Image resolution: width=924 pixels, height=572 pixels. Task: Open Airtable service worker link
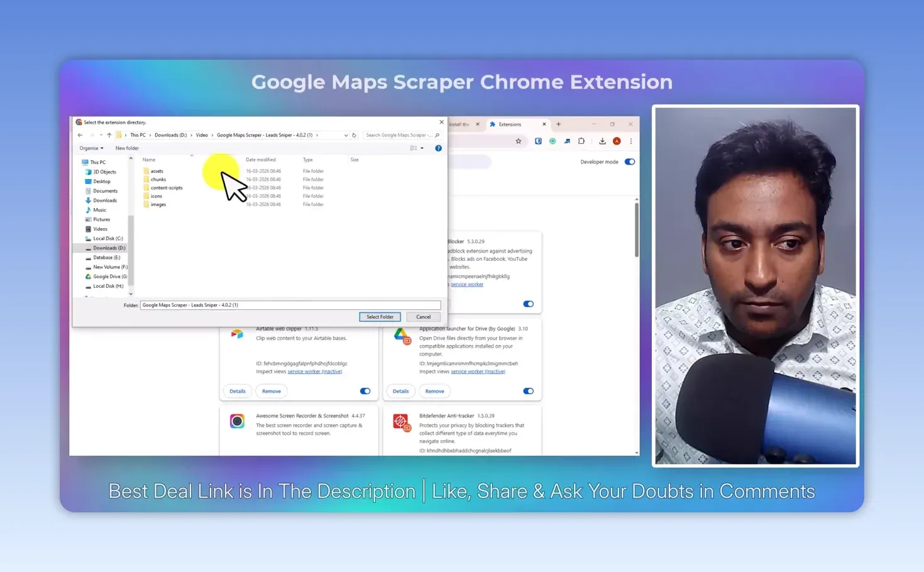[315, 371]
